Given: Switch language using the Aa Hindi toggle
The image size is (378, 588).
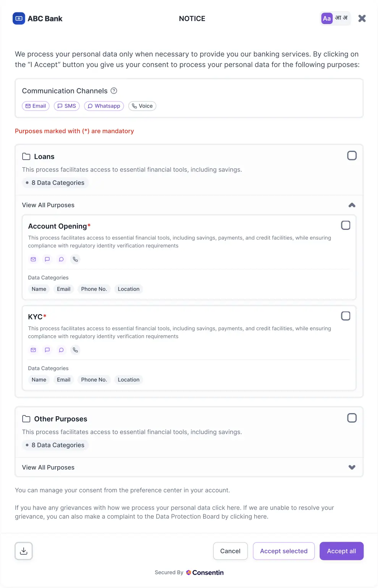Looking at the screenshot, I should point(335,18).
